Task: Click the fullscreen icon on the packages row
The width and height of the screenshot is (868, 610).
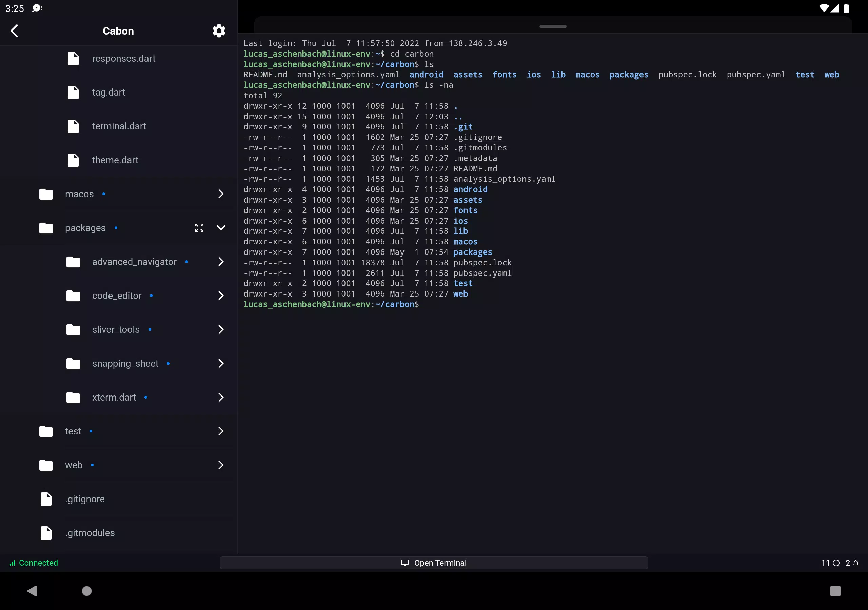Action: pos(199,227)
